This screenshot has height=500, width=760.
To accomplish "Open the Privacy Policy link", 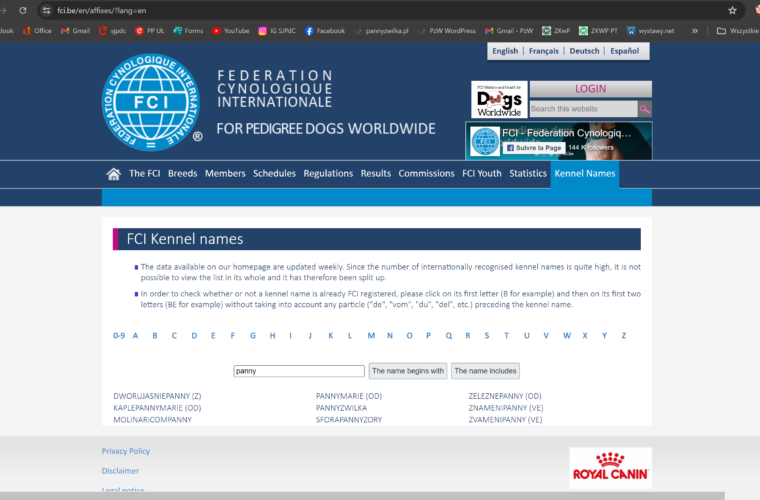I will 126,451.
